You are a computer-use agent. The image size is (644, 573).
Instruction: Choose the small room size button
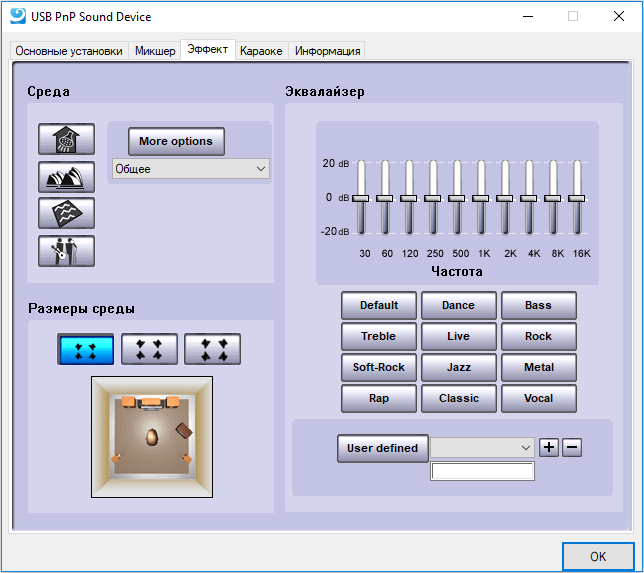pyautogui.click(x=85, y=350)
